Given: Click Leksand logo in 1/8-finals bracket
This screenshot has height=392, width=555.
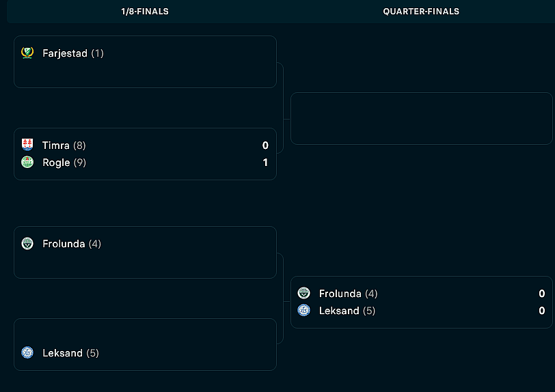Looking at the screenshot, I should 27,352.
